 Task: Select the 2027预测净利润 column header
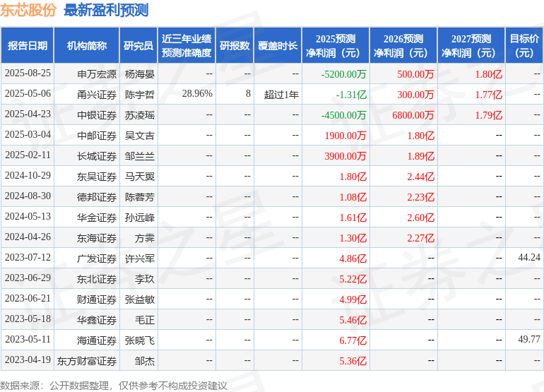471,45
